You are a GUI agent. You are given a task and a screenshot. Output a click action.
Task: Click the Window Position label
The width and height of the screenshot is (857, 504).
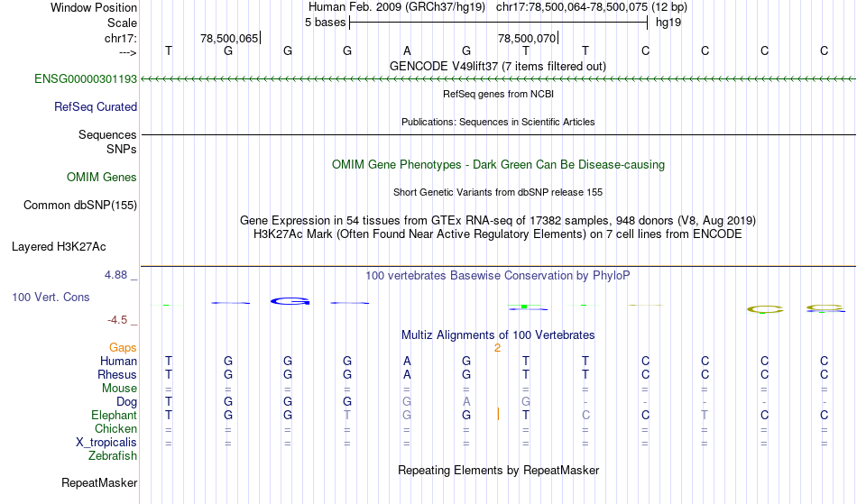point(94,7)
